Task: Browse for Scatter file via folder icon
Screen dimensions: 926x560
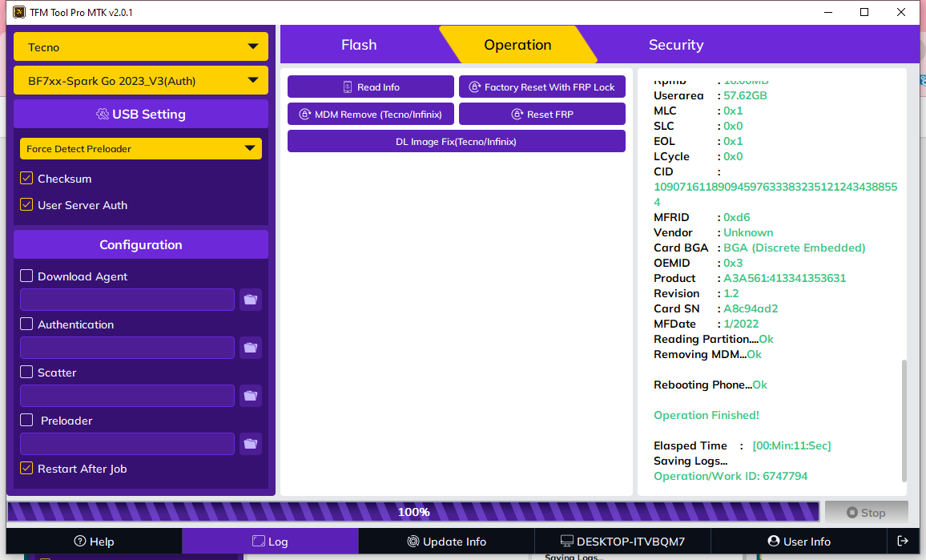Action: pyautogui.click(x=251, y=396)
